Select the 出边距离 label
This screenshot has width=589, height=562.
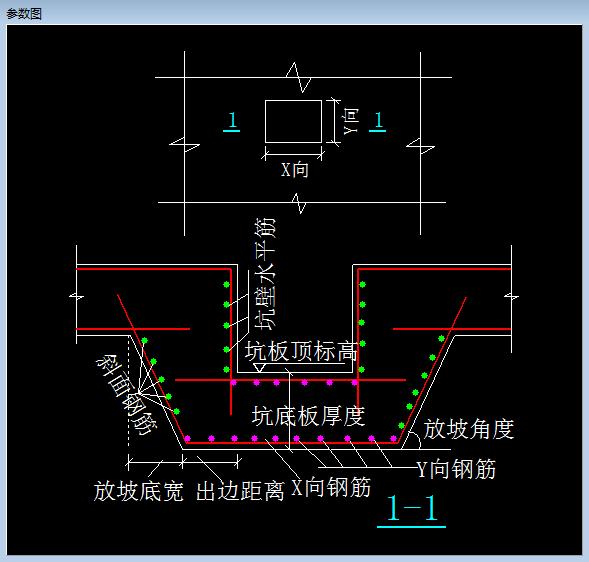coord(240,491)
